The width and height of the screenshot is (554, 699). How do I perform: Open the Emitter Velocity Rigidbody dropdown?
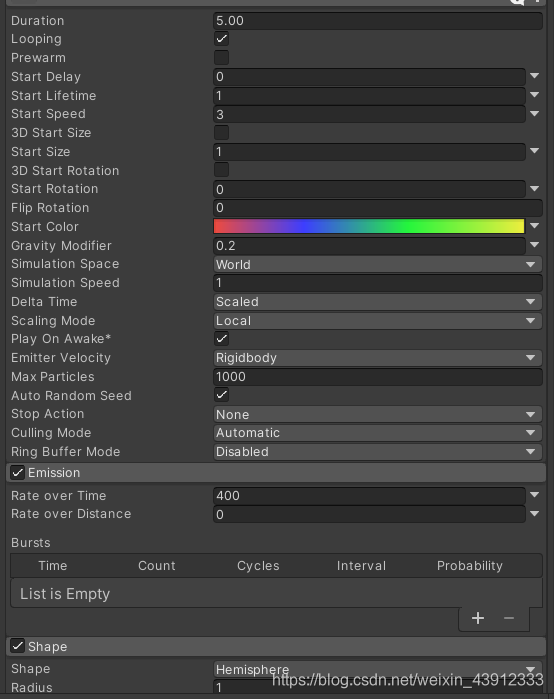tap(378, 358)
